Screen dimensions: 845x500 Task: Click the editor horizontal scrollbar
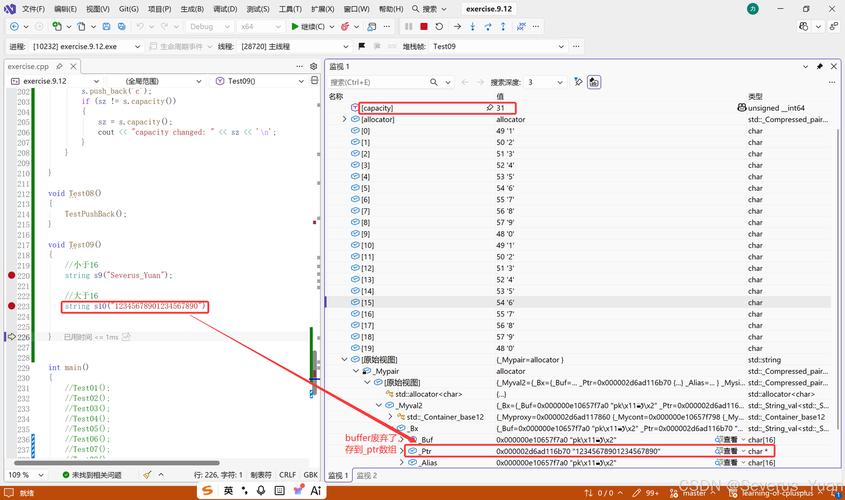click(116, 462)
